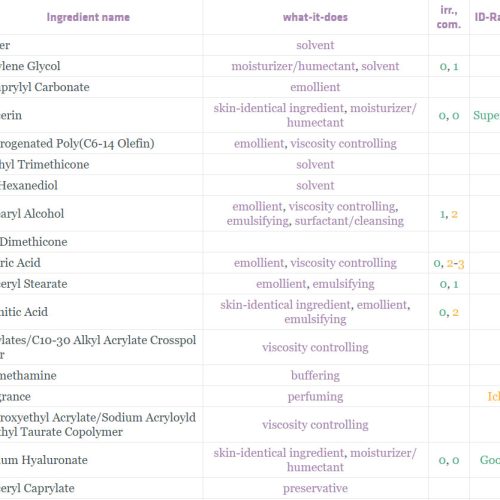Click the 'what-it-does' column header
Image resolution: width=500 pixels, height=500 pixels.
click(x=315, y=17)
